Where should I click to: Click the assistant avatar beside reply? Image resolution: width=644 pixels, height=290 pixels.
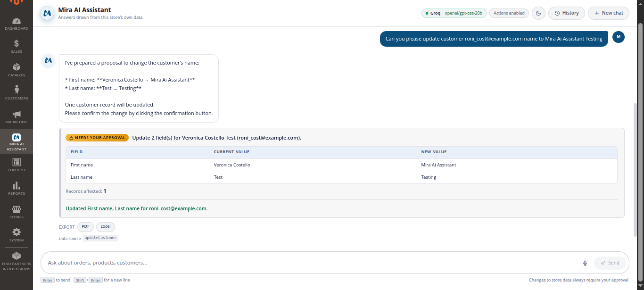point(48,60)
